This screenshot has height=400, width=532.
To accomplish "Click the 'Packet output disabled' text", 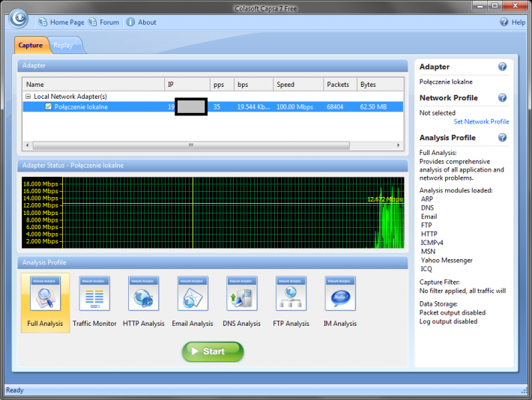I will [x=453, y=312].
